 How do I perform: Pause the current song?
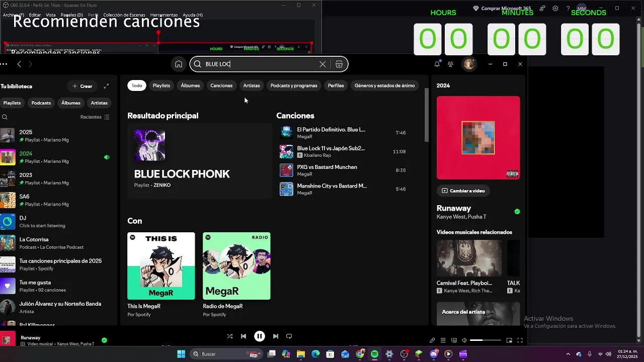click(x=260, y=336)
